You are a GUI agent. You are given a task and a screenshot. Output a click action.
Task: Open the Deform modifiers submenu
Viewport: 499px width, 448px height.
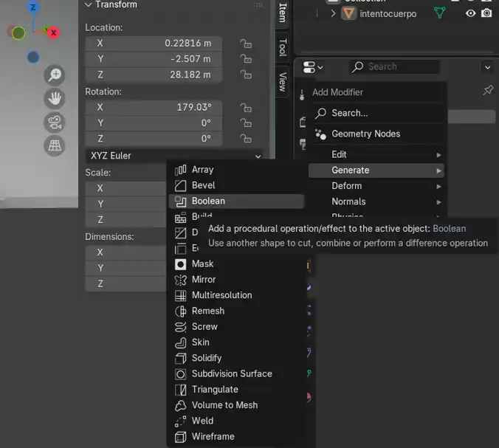click(x=376, y=186)
